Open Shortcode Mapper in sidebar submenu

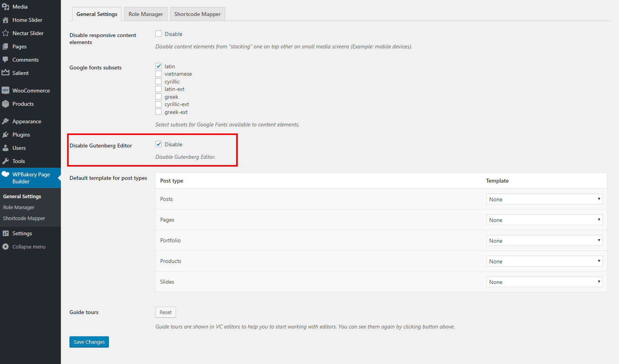point(24,218)
